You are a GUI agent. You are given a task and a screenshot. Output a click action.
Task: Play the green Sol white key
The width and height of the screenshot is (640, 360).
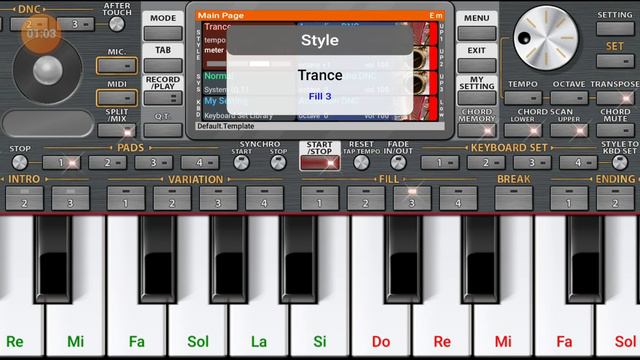click(198, 327)
